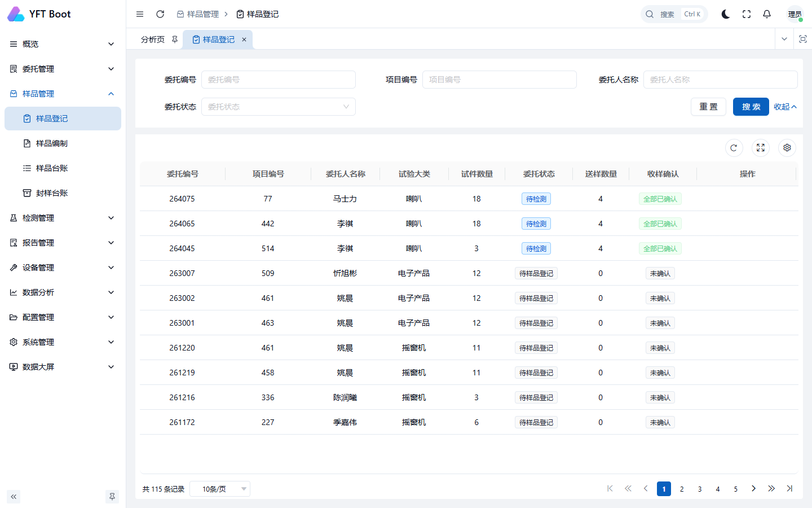
Task: Open global search box Ctrl K
Action: 674,14
